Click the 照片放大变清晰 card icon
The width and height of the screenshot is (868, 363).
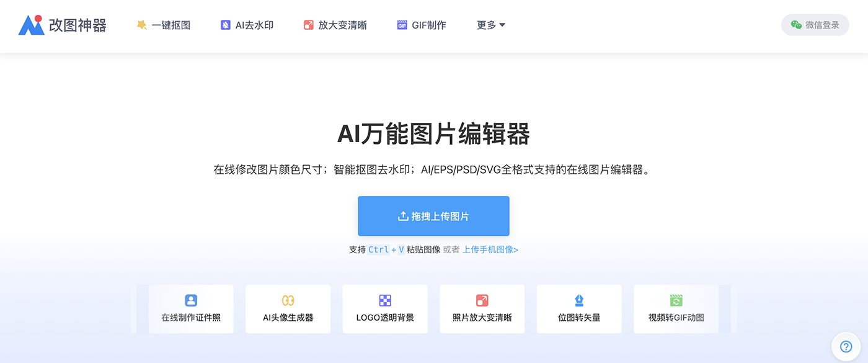click(x=482, y=300)
